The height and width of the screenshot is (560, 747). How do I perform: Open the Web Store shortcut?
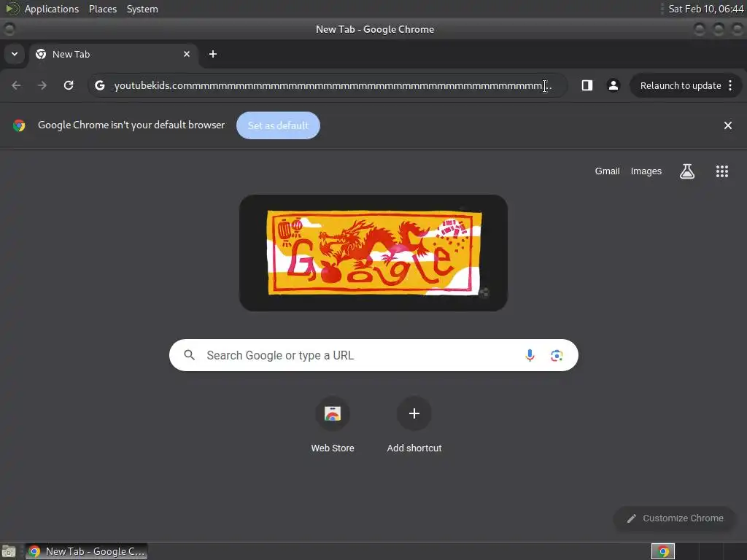coord(333,413)
